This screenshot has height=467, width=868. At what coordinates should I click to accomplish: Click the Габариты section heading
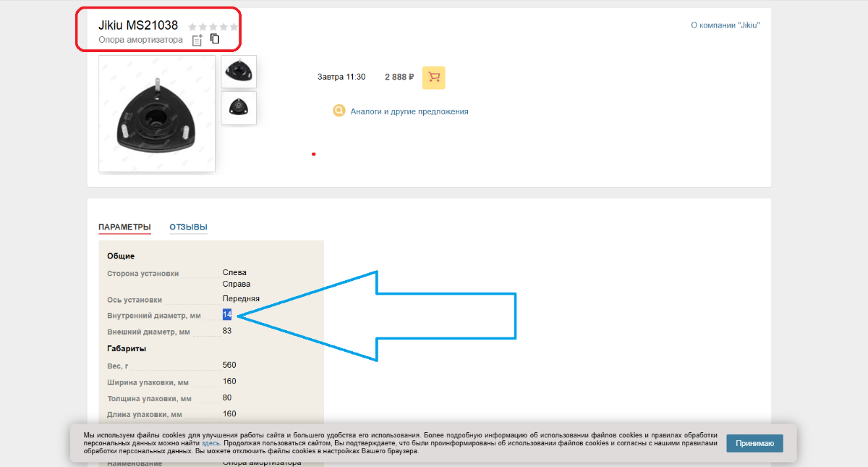127,349
